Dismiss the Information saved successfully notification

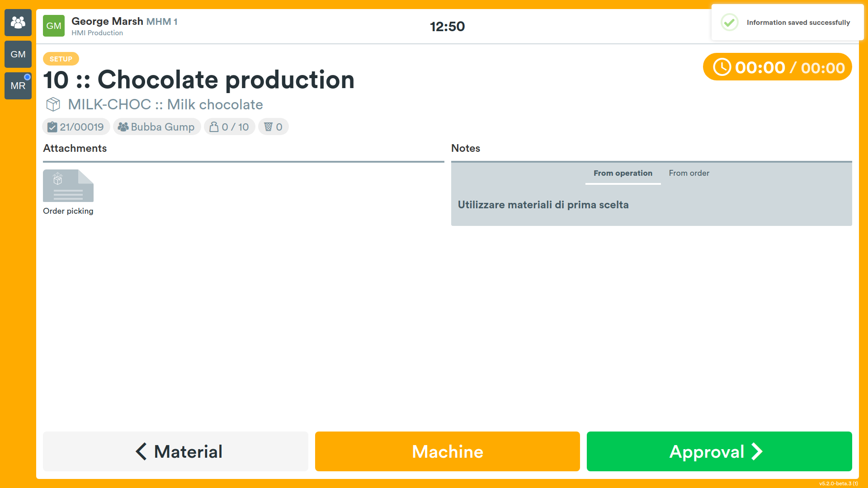point(788,23)
